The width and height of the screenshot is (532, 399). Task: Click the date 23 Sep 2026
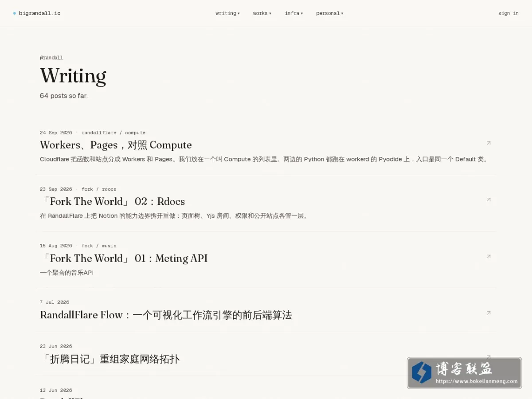(x=56, y=189)
